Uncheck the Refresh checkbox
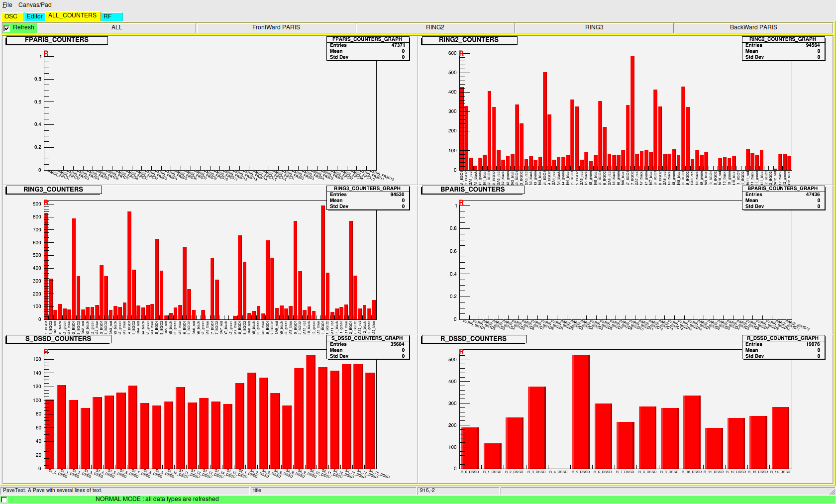This screenshot has height=504, width=836. coord(6,28)
